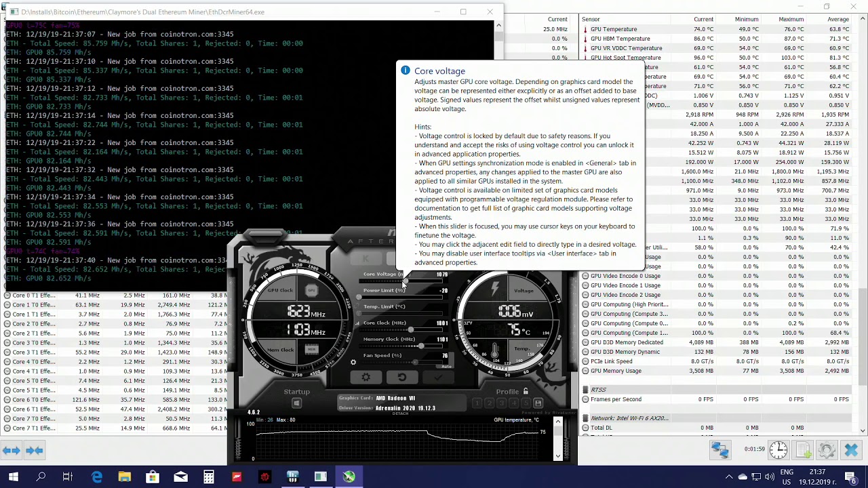
Task: Select profile slot 1 in Afterburner
Action: (x=477, y=403)
